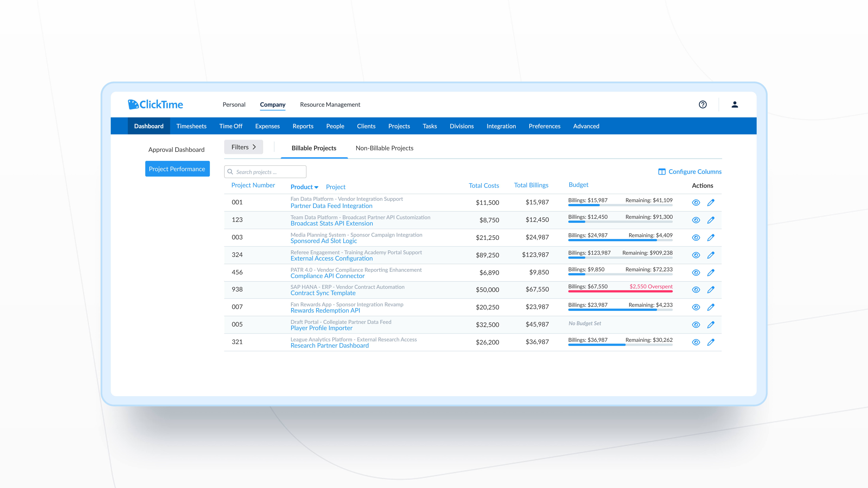Click the user profile icon
Image resolution: width=868 pixels, height=488 pixels.
(x=735, y=105)
